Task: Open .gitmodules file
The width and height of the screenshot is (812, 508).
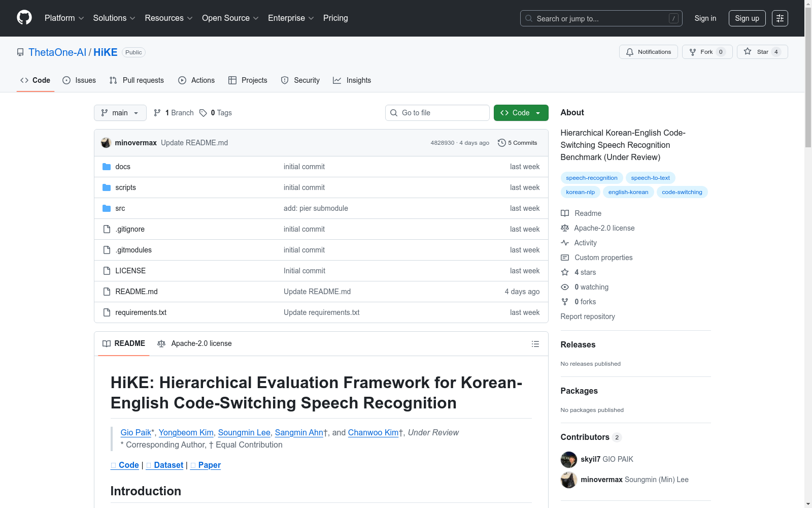Action: coord(133,250)
